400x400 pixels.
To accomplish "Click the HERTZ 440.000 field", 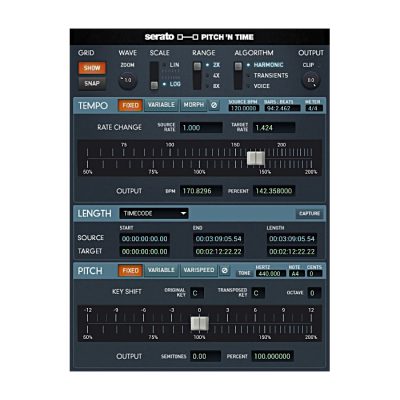I will click(x=271, y=274).
